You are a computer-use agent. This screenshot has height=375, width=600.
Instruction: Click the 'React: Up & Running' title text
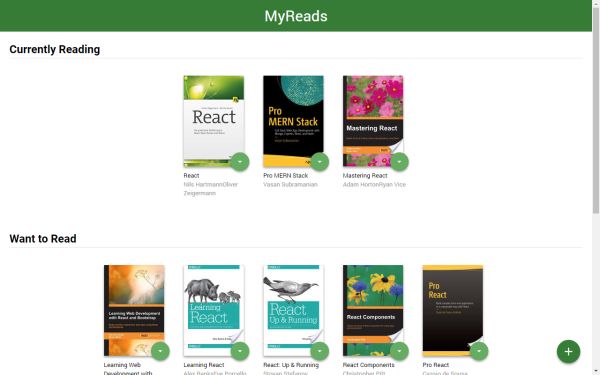(x=291, y=365)
